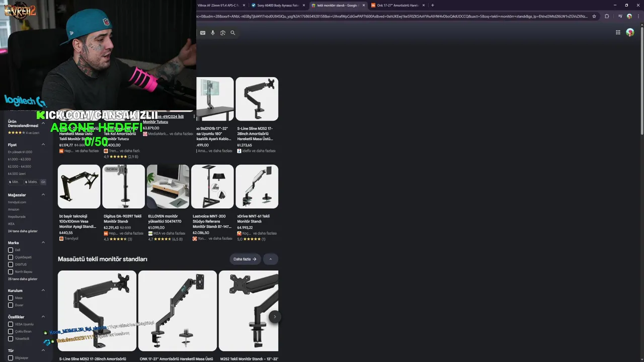
Task: Open ONK 17-27" Amortisörlü Hareketli product image
Action: [178, 311]
